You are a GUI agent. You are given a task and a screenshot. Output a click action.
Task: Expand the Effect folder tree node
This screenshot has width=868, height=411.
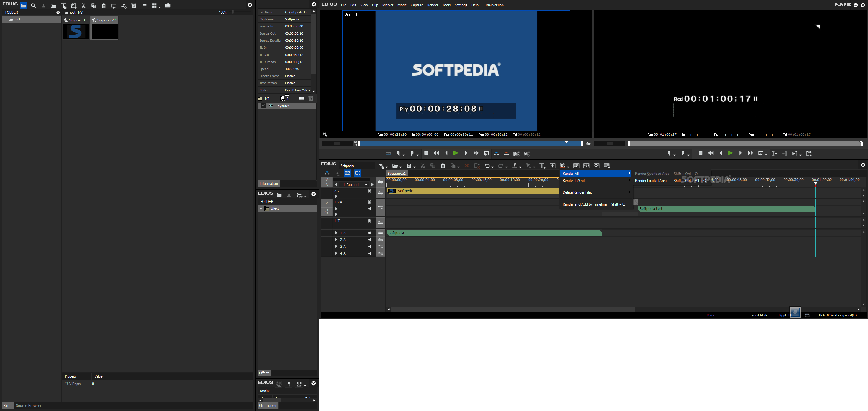click(261, 209)
